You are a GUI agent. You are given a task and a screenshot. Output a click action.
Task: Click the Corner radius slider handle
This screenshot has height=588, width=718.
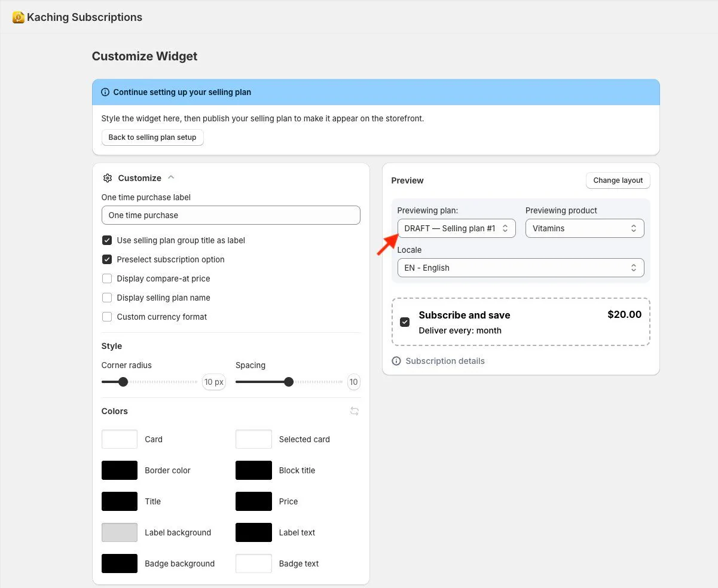click(123, 382)
